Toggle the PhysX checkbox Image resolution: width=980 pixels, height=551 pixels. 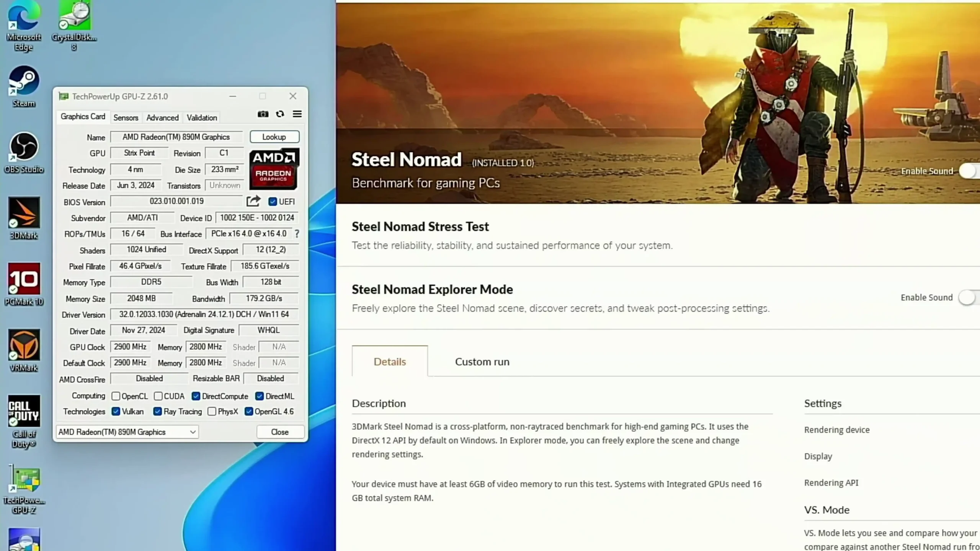212,411
